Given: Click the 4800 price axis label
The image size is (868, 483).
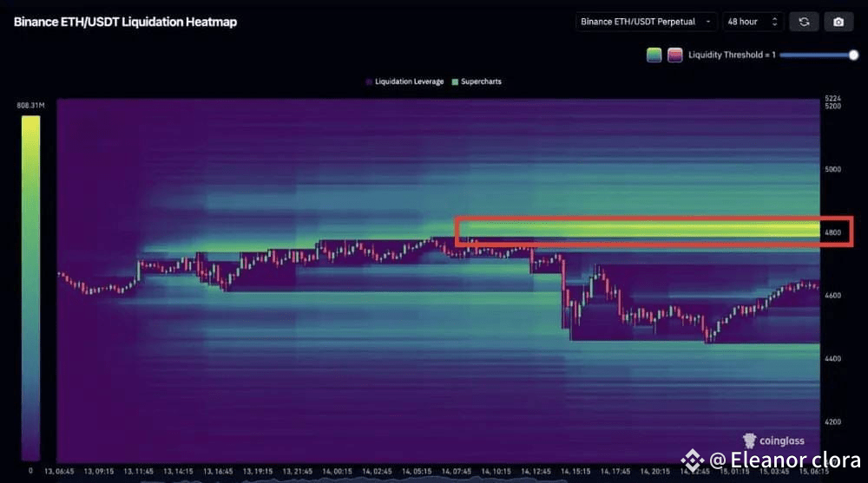Looking at the screenshot, I should [x=832, y=232].
